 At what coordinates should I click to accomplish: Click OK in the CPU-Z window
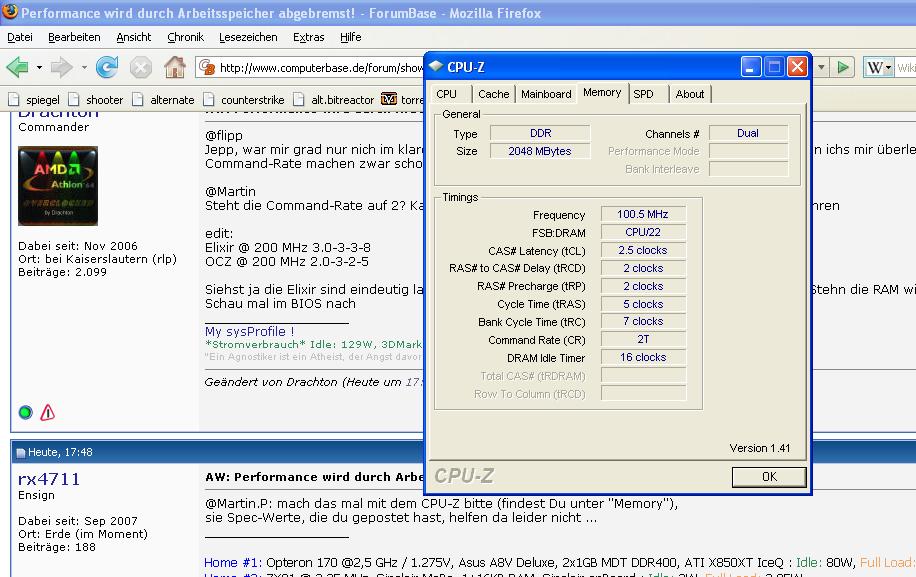point(769,477)
